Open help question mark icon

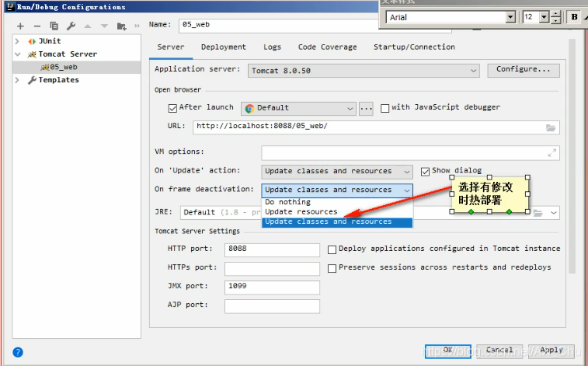click(x=18, y=352)
